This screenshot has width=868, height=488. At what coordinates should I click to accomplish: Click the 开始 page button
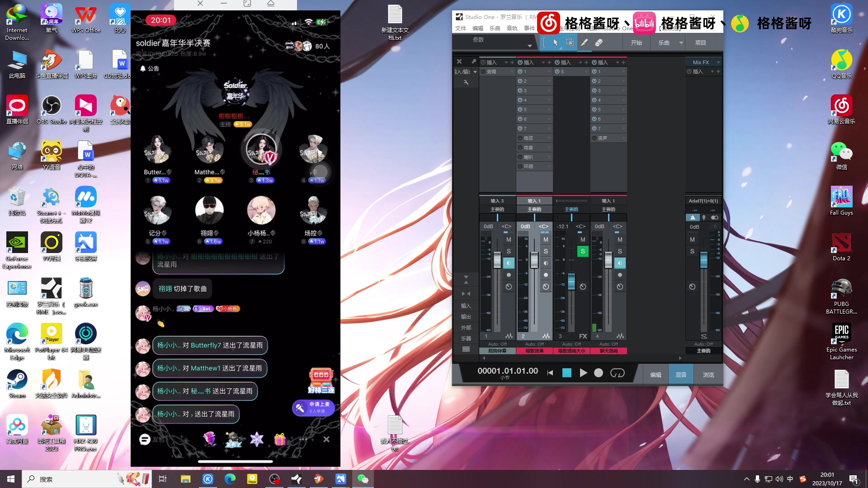[637, 42]
